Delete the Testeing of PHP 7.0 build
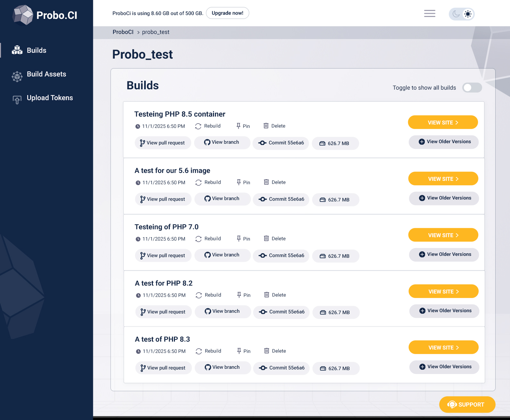Viewport: 510px width, 420px height. click(x=275, y=239)
